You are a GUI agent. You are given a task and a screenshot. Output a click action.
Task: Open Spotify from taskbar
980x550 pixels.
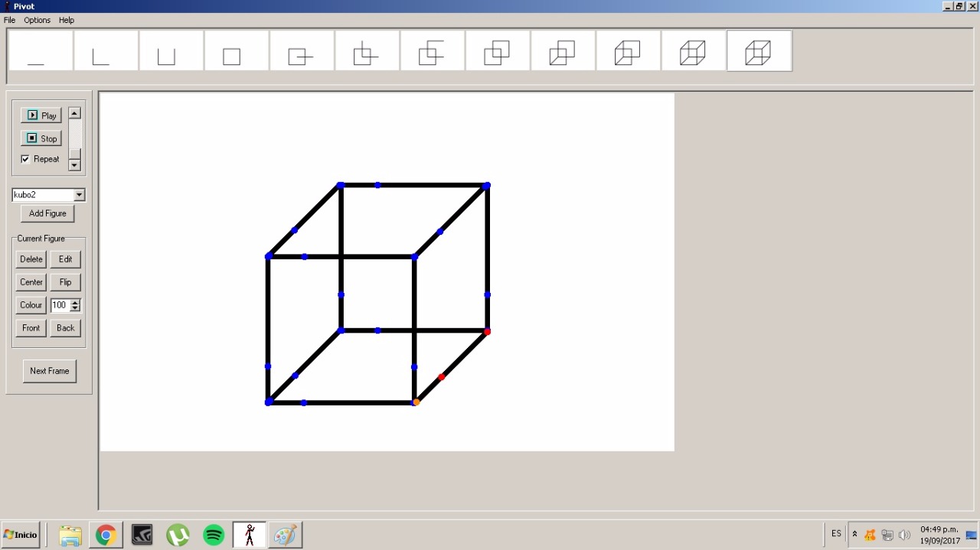[x=214, y=535]
